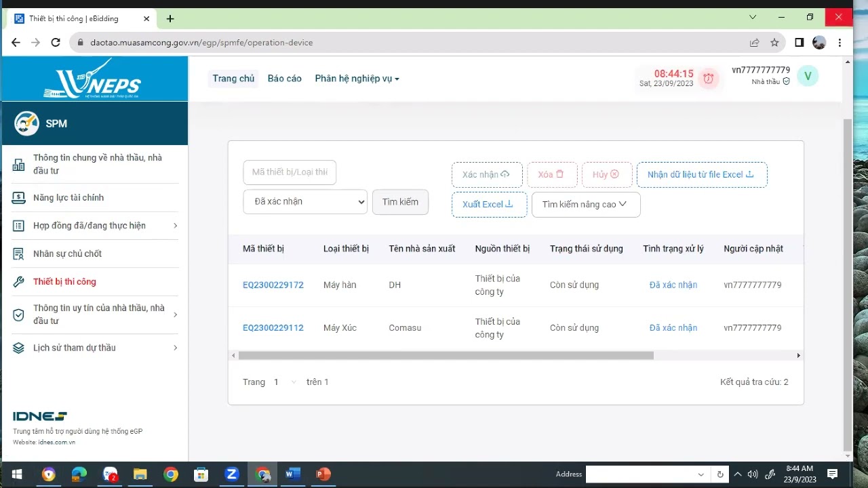Viewport: 868px width, 488px height.
Task: Toggle the browser side panel icon
Action: tap(799, 42)
